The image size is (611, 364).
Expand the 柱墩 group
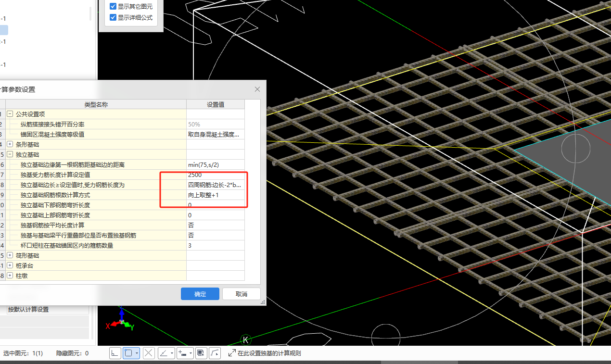tap(10, 276)
